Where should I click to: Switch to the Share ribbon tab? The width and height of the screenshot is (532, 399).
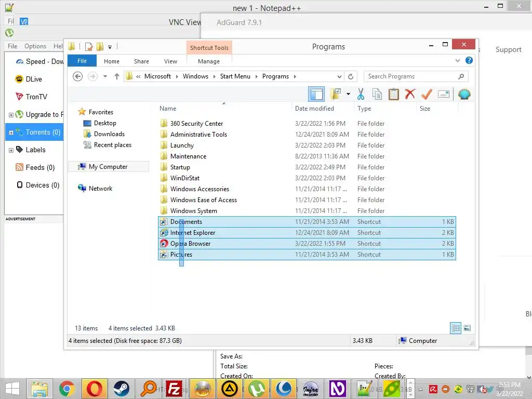pos(141,61)
